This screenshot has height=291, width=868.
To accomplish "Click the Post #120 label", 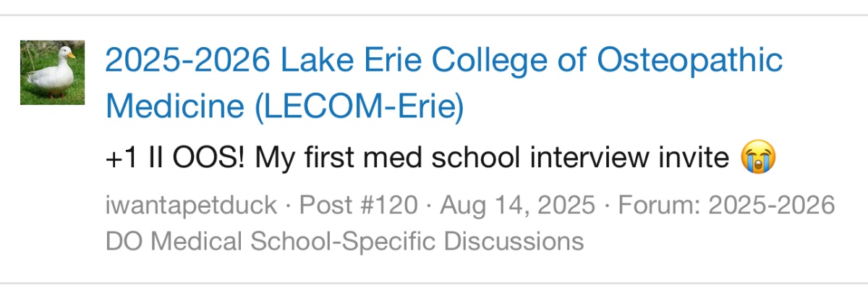I will tap(358, 206).
